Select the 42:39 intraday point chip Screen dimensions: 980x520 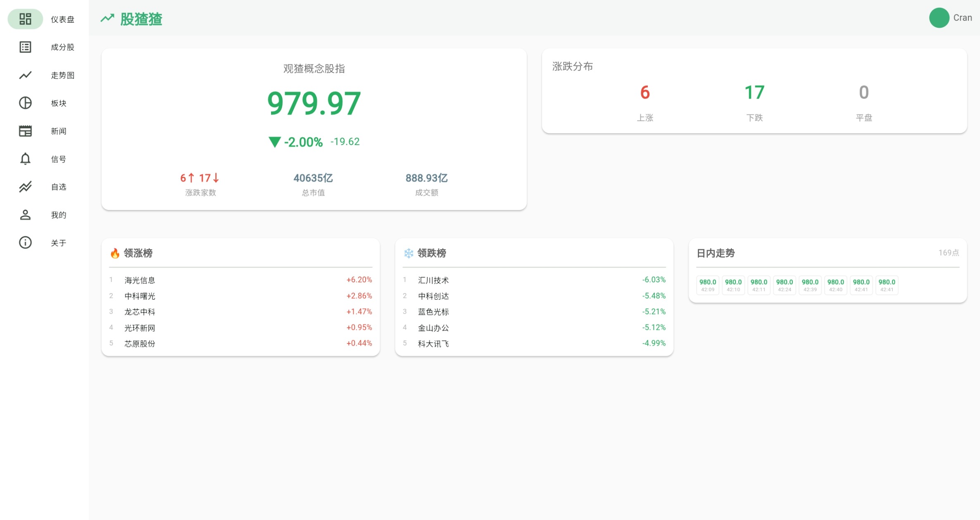click(x=810, y=285)
